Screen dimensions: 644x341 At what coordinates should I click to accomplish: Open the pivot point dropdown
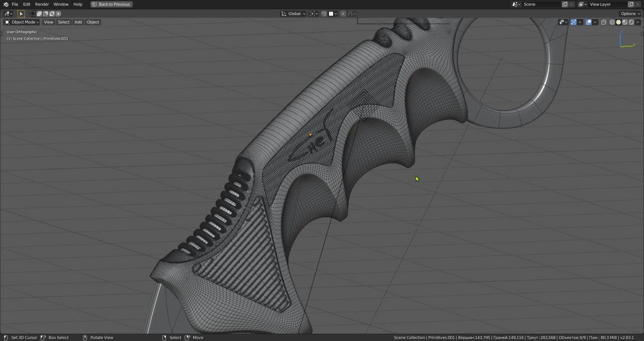(x=314, y=14)
